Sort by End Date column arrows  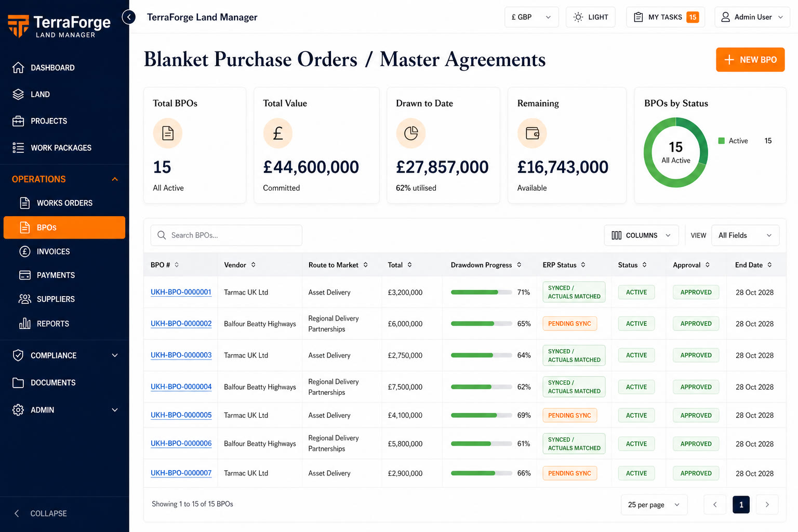click(x=769, y=265)
